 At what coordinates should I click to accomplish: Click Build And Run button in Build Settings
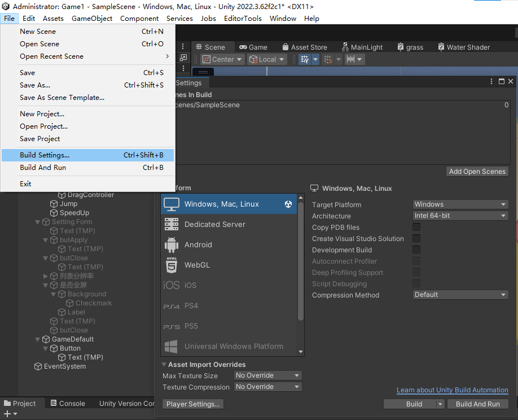tap(478, 404)
